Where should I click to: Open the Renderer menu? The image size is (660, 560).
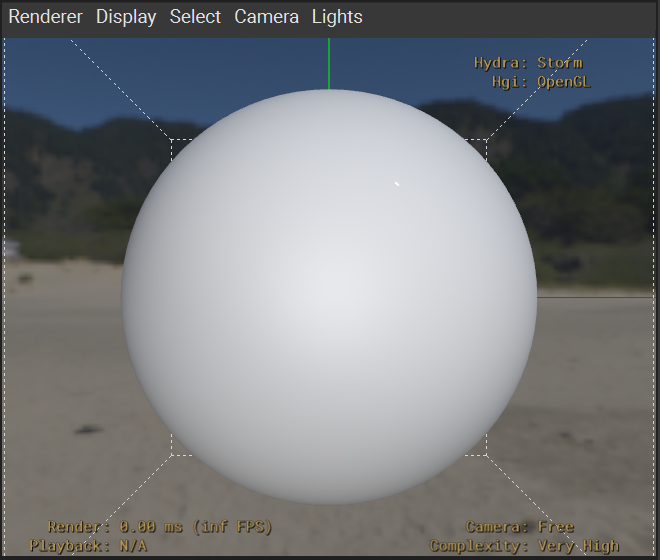[x=45, y=17]
